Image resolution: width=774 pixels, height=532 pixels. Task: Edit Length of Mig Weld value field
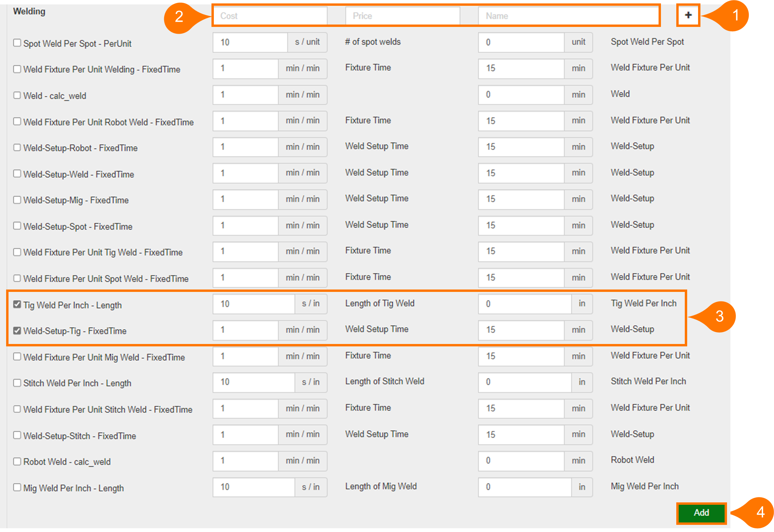(x=524, y=487)
